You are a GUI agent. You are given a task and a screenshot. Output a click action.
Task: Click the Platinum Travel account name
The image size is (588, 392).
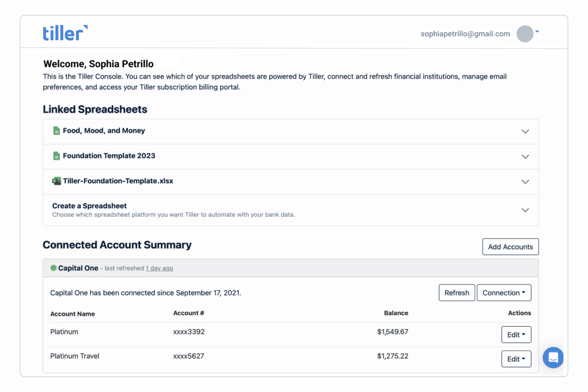coord(75,356)
